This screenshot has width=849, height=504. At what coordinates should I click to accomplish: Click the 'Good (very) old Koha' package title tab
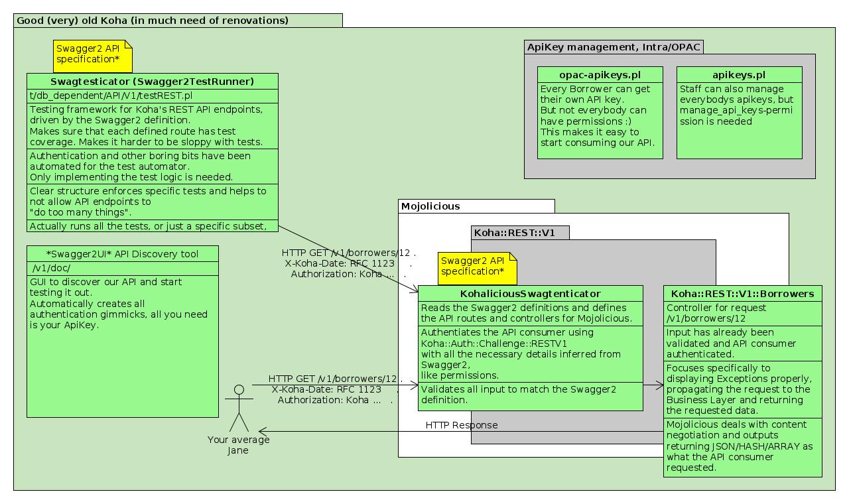click(153, 21)
